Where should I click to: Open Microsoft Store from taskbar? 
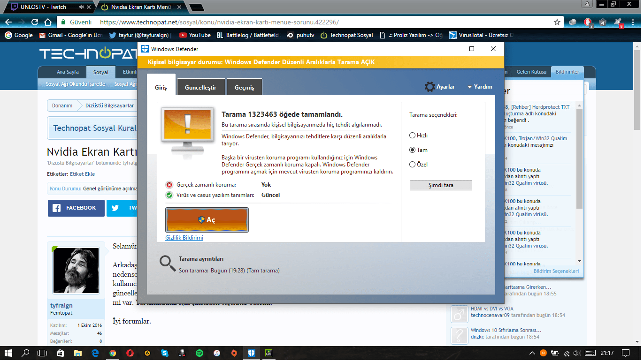(60, 353)
